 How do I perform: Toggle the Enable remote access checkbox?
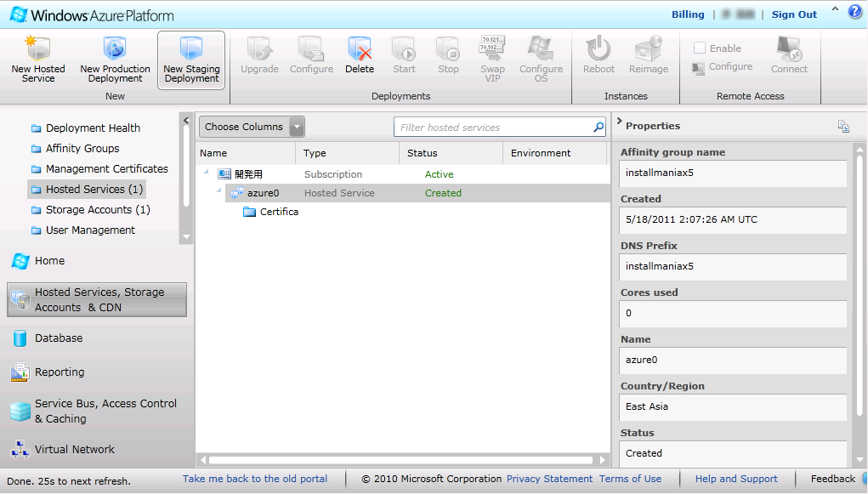699,48
